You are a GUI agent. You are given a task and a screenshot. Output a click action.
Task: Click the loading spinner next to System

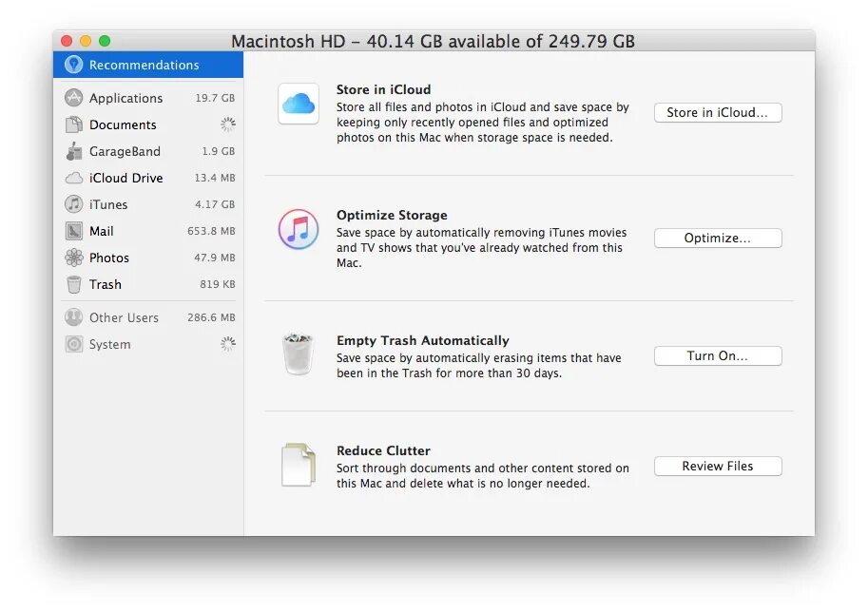coord(228,344)
